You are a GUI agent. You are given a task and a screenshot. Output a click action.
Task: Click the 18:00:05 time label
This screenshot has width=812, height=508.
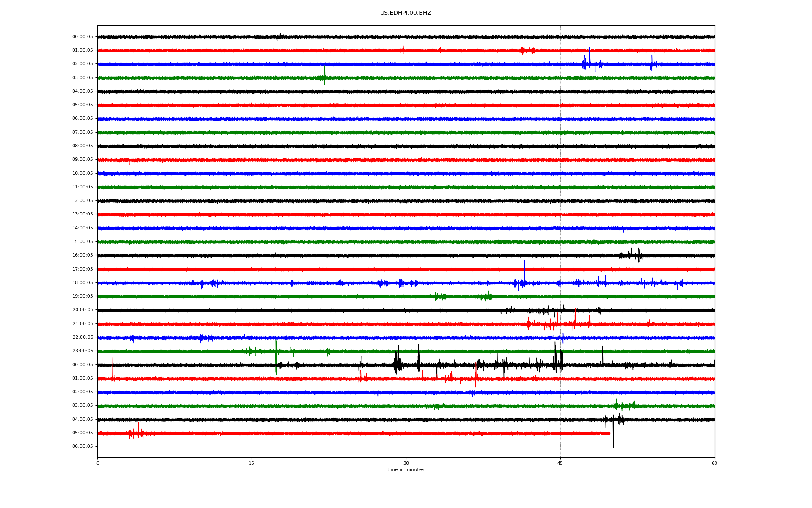click(x=82, y=283)
